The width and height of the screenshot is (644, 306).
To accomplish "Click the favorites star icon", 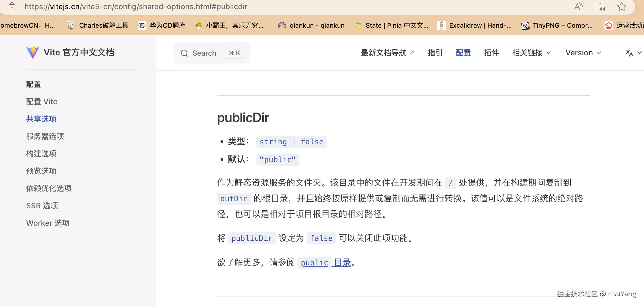I will pos(621,7).
